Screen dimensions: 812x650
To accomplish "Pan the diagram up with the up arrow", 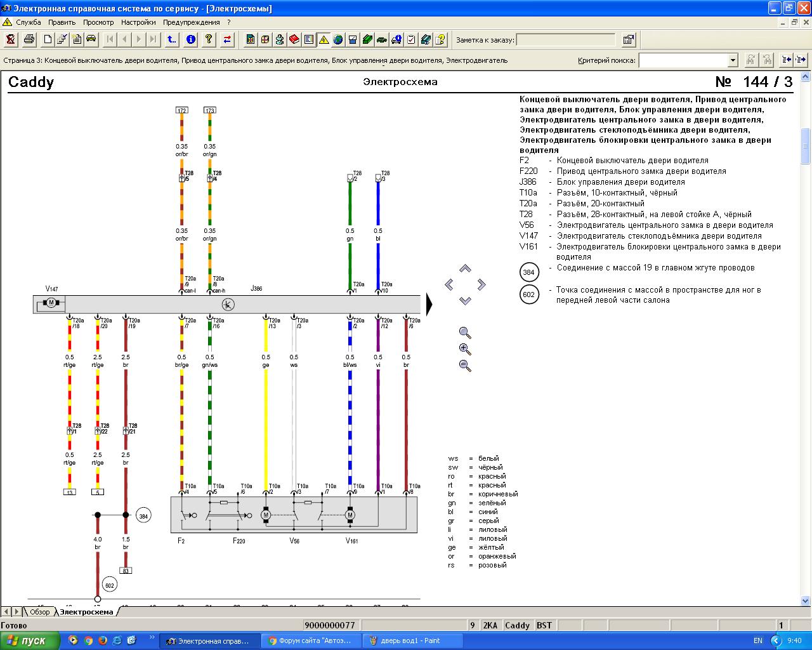I will pyautogui.click(x=465, y=269).
